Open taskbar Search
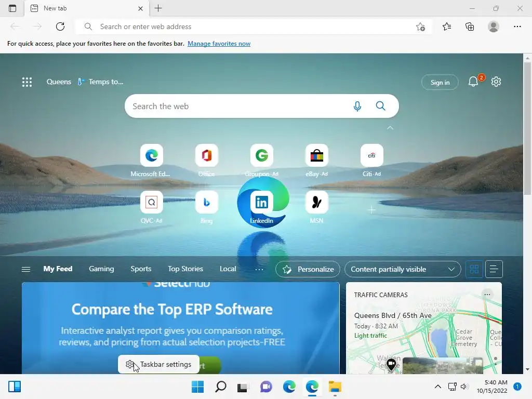Viewport: 532px width, 399px height. (x=220, y=387)
